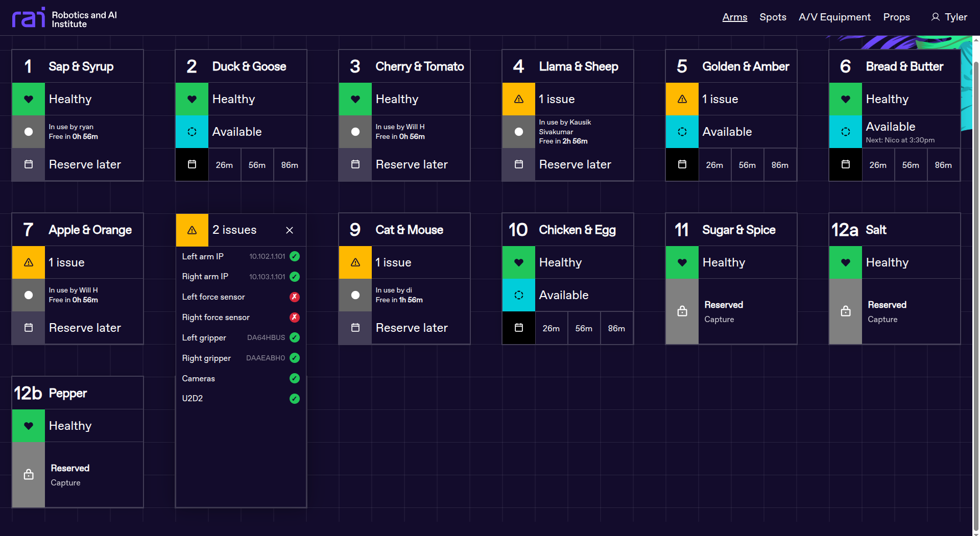Expand 1 issue on Apple & Orange
The height and width of the screenshot is (536, 980).
78,262
